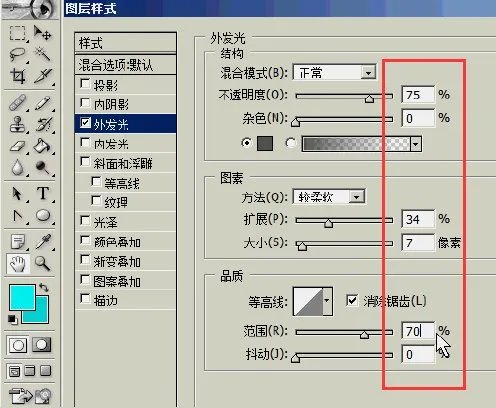Click the cyan foreground color swatch
This screenshot has height=408, width=496.
(22, 297)
